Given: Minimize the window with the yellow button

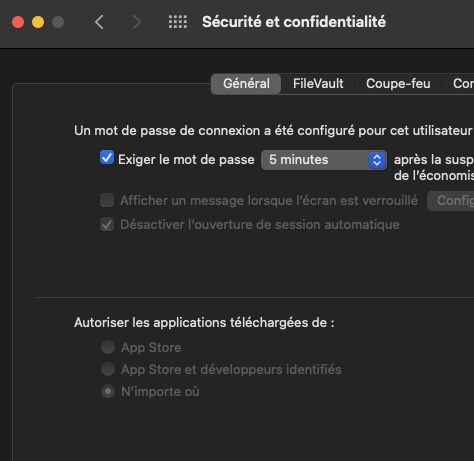Looking at the screenshot, I should (x=38, y=22).
